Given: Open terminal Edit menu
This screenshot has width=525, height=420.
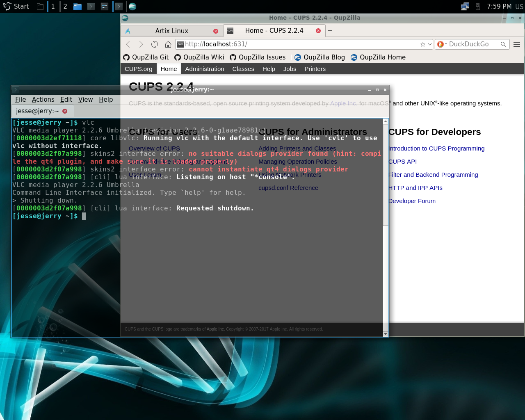Looking at the screenshot, I should tap(66, 100).
